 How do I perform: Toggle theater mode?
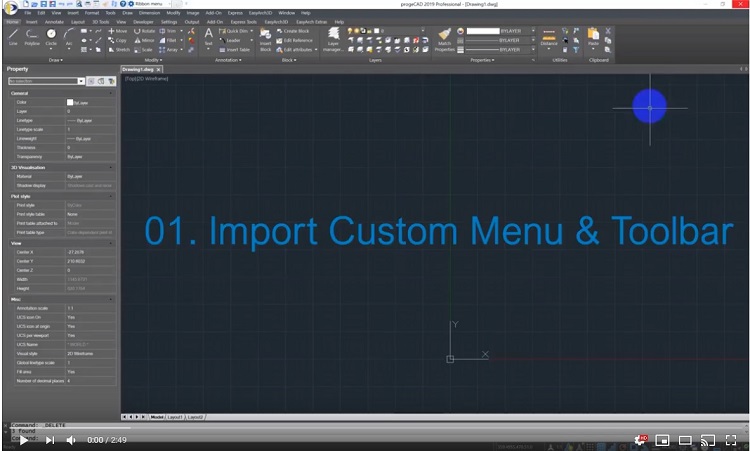685,440
